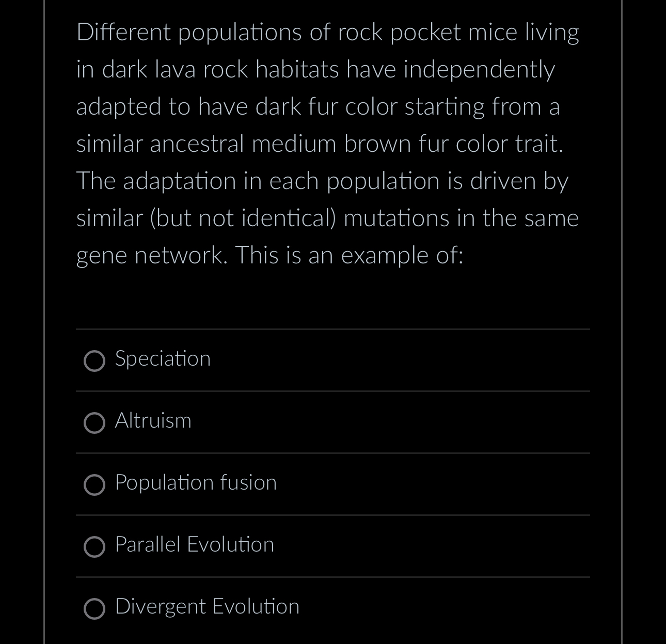Select the Parallel Evolution radio button
Screen dimensions: 666x644
click(x=94, y=547)
